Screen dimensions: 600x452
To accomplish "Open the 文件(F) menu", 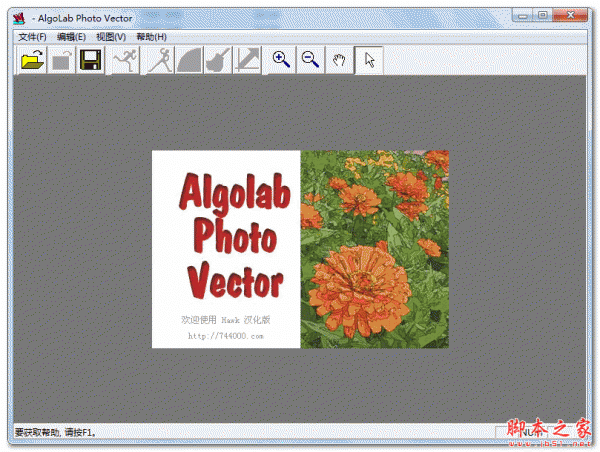I will pyautogui.click(x=32, y=37).
